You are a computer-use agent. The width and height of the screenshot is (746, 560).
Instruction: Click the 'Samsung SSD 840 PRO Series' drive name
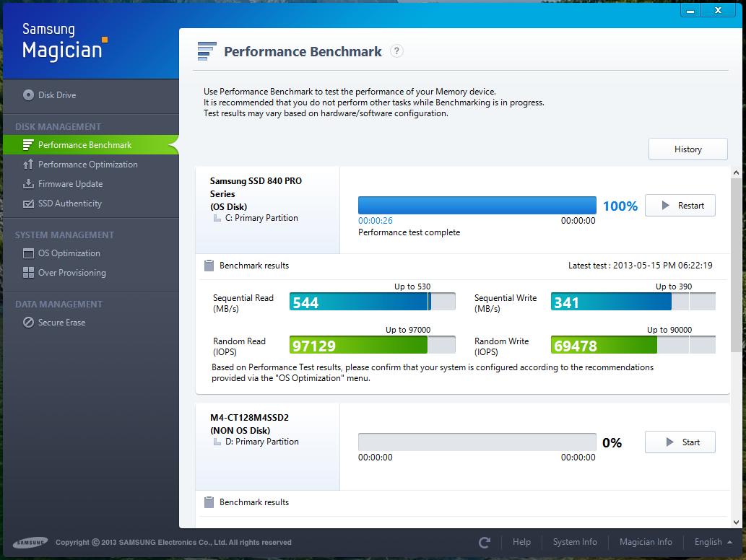click(256, 188)
